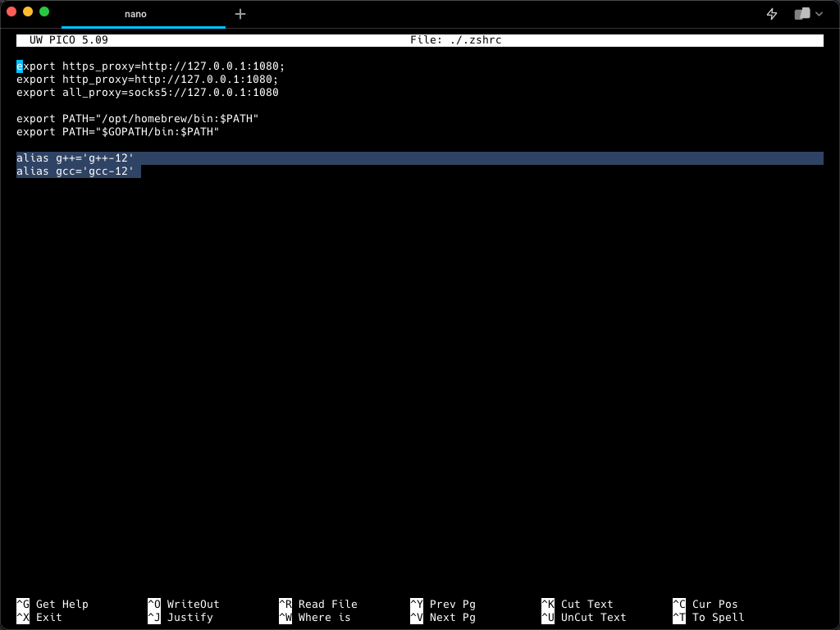The width and height of the screenshot is (840, 630).
Task: Open a new tab with plus button
Action: 240,14
